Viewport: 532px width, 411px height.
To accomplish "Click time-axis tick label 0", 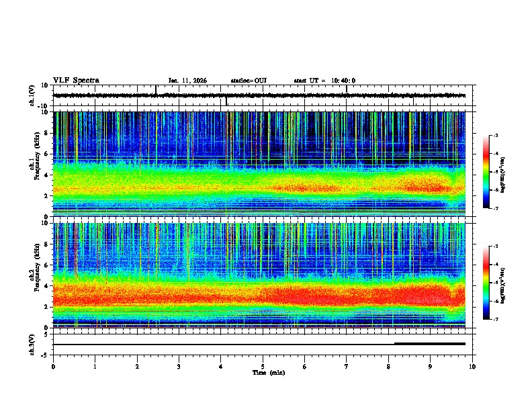I will (53, 367).
